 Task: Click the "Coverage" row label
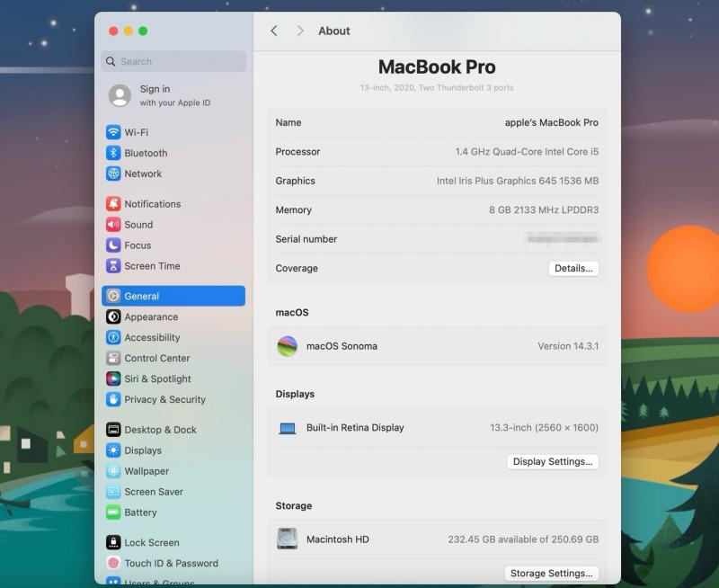point(297,268)
